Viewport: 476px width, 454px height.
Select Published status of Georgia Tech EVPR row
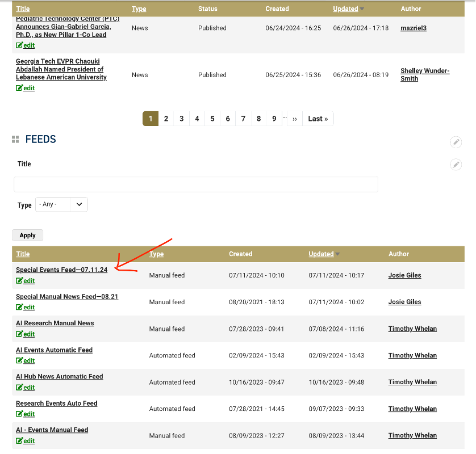pos(212,75)
